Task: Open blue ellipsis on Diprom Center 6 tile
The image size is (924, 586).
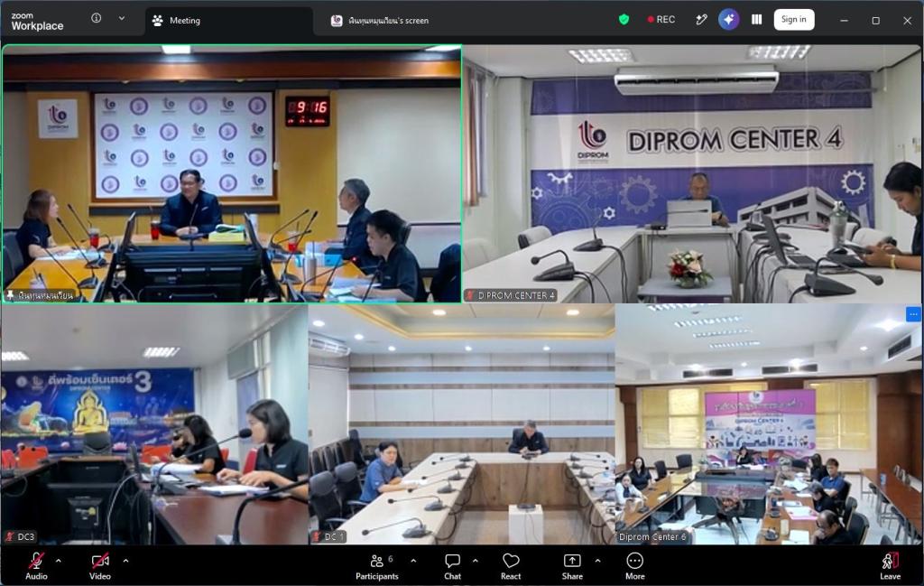Action: pos(913,314)
